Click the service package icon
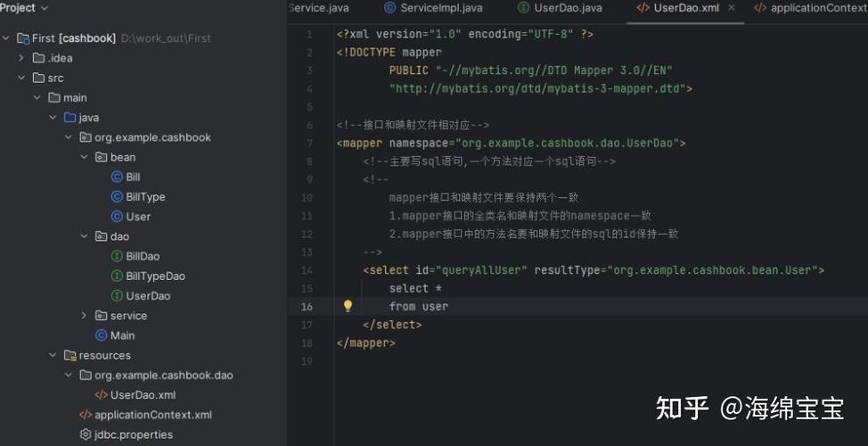Viewport: 868px width, 446px height. [x=102, y=315]
